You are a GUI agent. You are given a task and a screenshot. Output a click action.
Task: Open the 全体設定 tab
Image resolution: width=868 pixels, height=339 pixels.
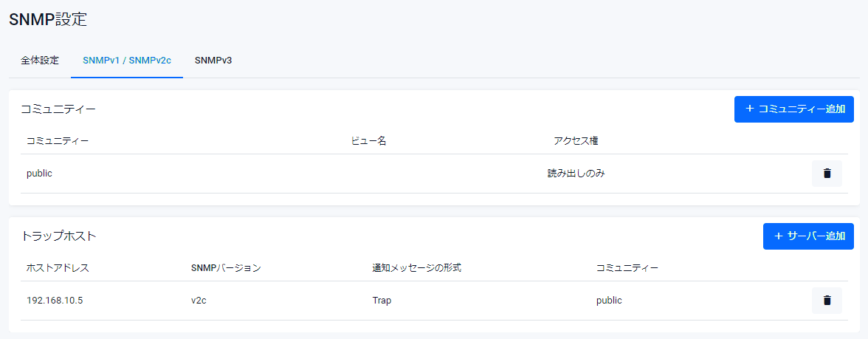pyautogui.click(x=40, y=61)
